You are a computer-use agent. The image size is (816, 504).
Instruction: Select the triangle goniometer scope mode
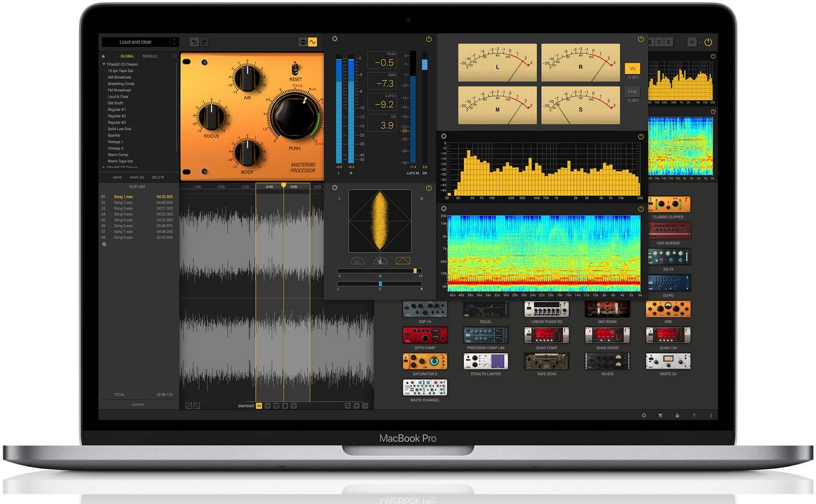[403, 261]
